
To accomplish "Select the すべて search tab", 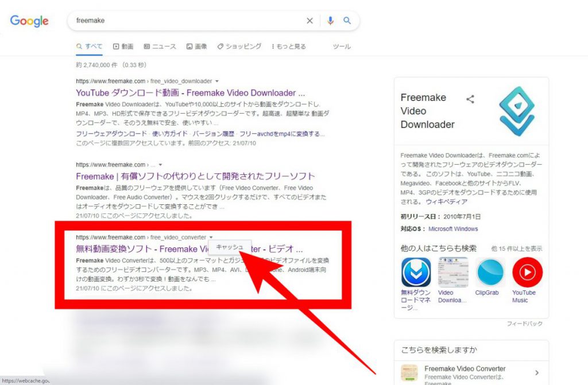I will point(89,46).
